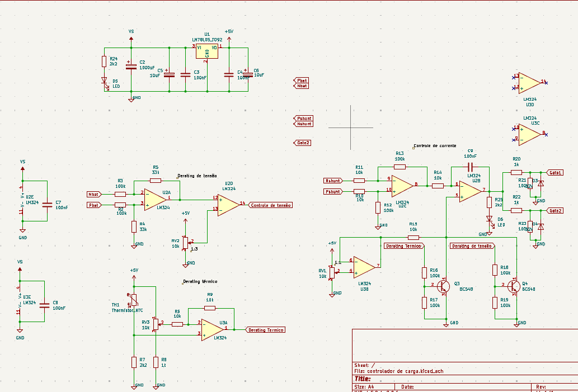The width and height of the screenshot is (578, 392).
Task: Click the Gate1 output label
Action: click(x=554, y=172)
